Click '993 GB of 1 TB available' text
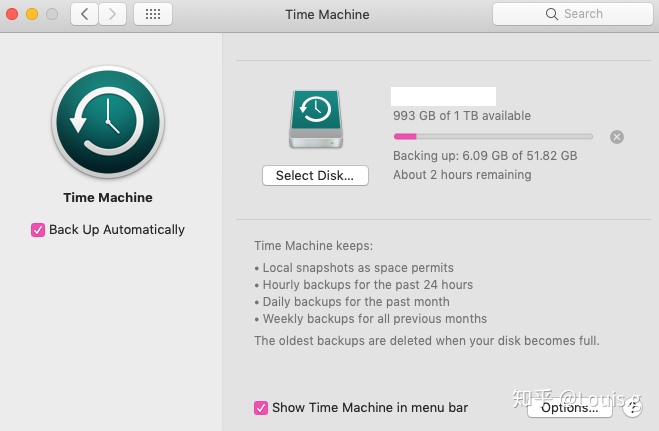Image resolution: width=659 pixels, height=431 pixels. tap(462, 116)
